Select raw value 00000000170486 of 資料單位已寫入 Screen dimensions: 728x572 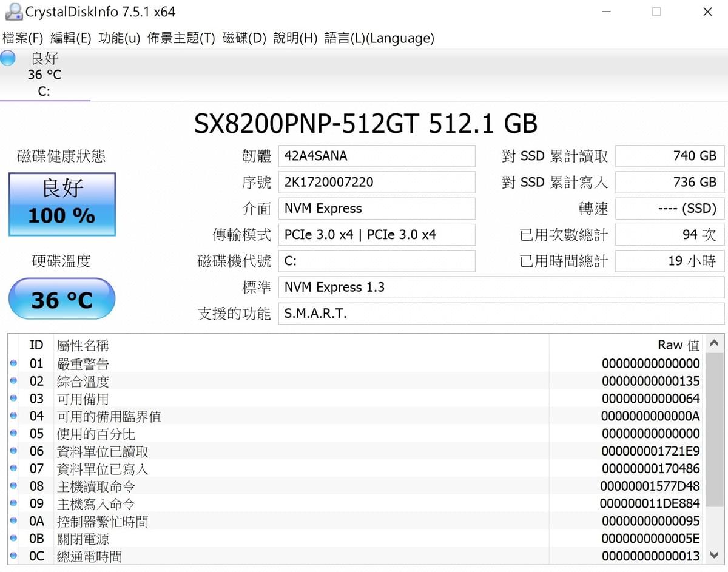coord(651,469)
